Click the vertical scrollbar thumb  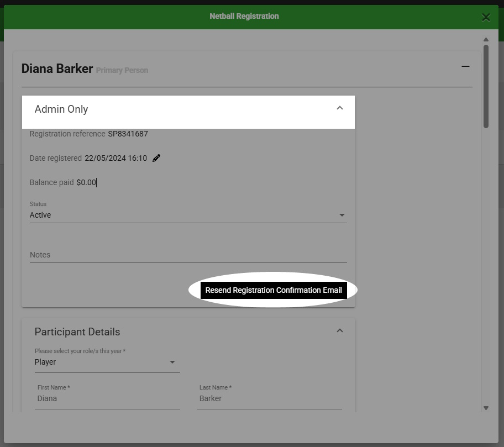(x=486, y=86)
